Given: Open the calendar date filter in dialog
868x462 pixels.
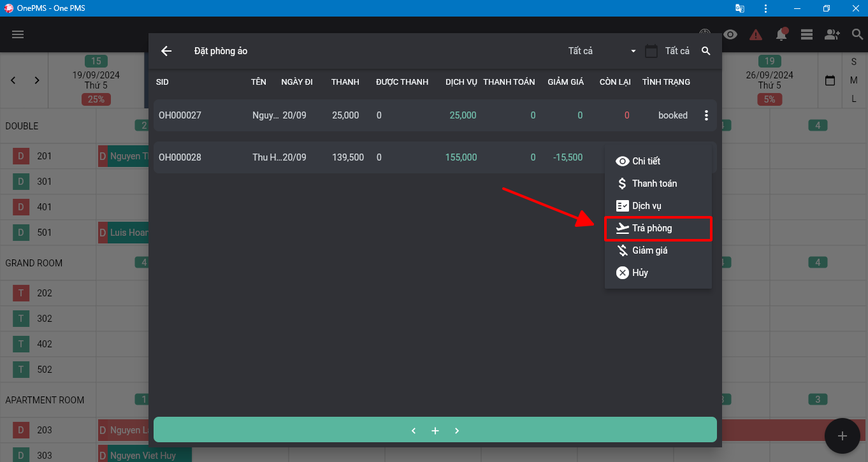Looking at the screenshot, I should click(x=651, y=51).
